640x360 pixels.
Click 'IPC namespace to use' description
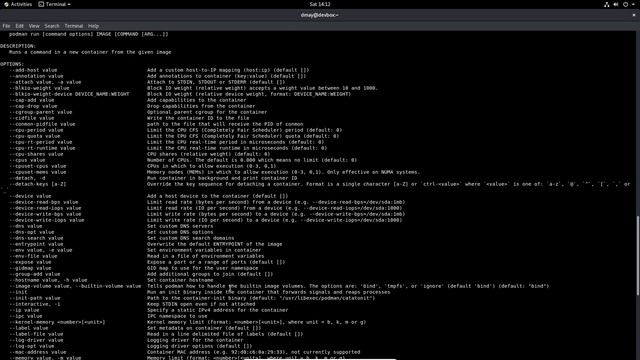pos(177,316)
